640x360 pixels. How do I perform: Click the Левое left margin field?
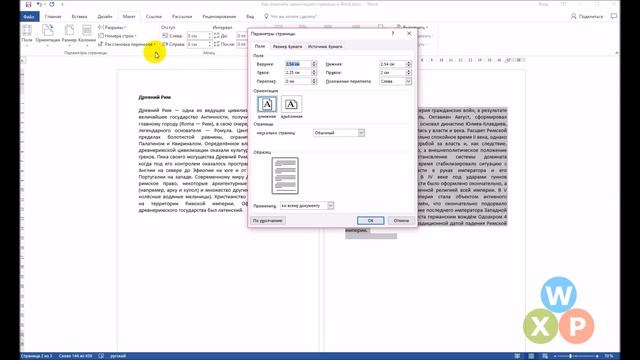click(x=298, y=73)
